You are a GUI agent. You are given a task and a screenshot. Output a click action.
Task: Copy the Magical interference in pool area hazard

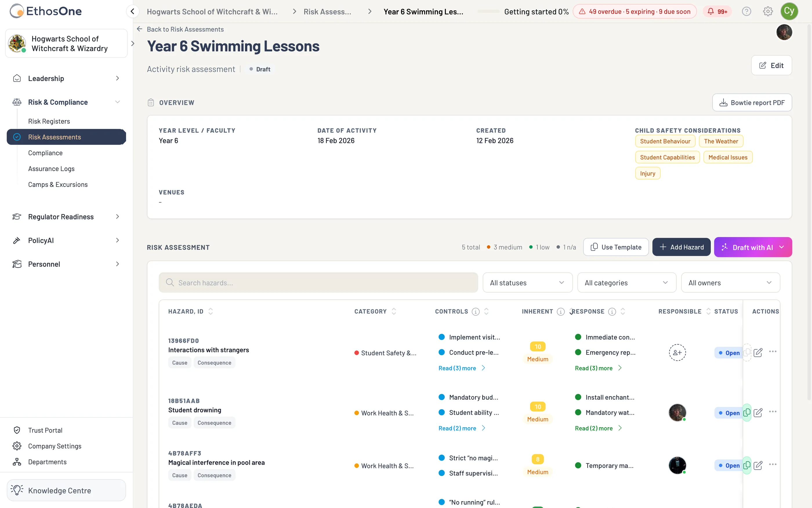(x=747, y=465)
